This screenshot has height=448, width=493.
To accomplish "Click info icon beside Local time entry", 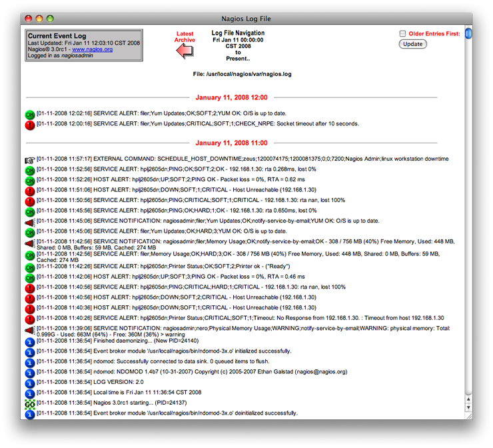I will coord(30,393).
